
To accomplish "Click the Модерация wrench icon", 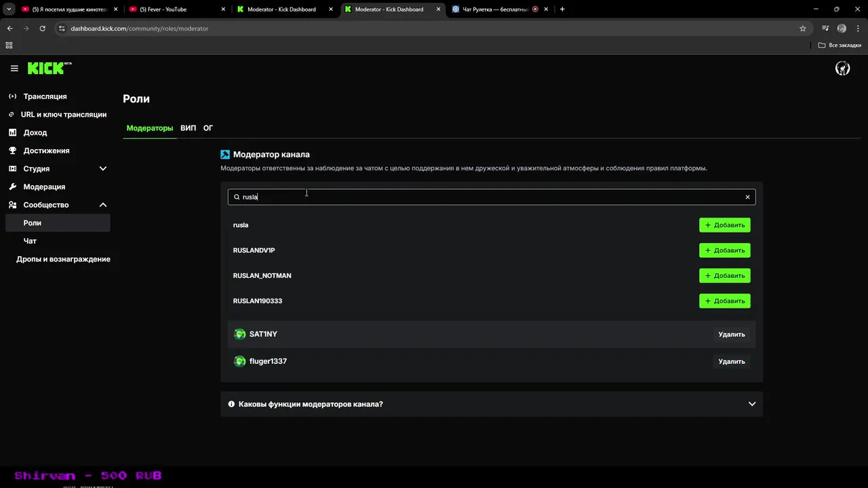I will (x=12, y=186).
